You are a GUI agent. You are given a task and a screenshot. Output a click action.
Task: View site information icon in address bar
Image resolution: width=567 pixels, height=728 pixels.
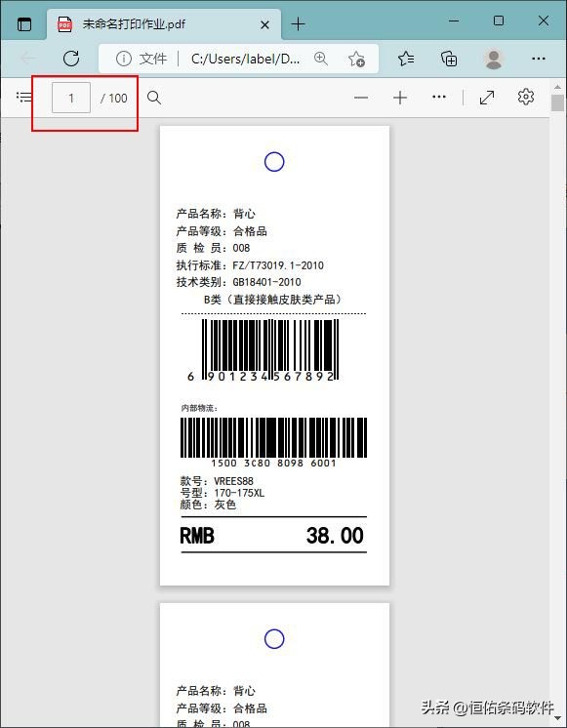click(124, 59)
